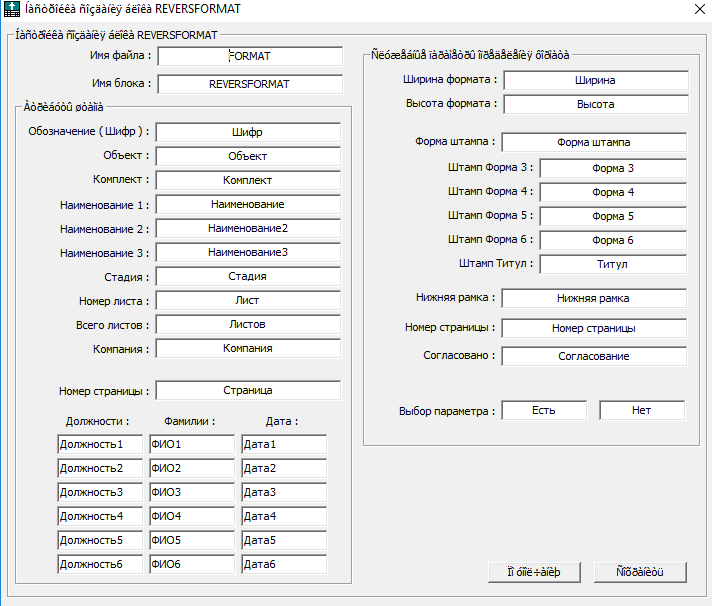Click the Шифр input field

pos(248,133)
